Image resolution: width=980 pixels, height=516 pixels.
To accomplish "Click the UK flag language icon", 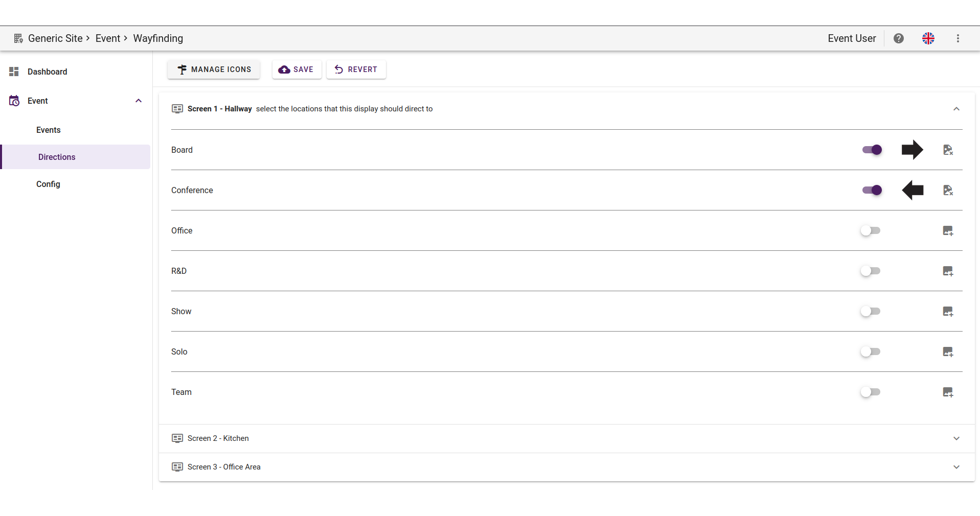I will (x=928, y=38).
